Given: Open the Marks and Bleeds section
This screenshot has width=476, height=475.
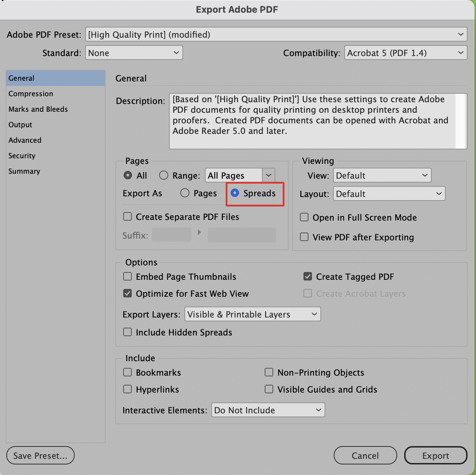Looking at the screenshot, I should [x=38, y=109].
